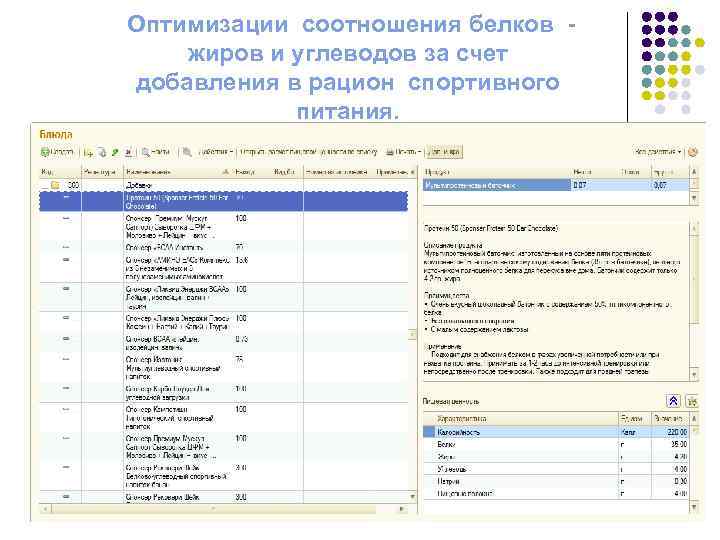
Task: Open the All actions dropdown on the right
Action: pos(658,152)
